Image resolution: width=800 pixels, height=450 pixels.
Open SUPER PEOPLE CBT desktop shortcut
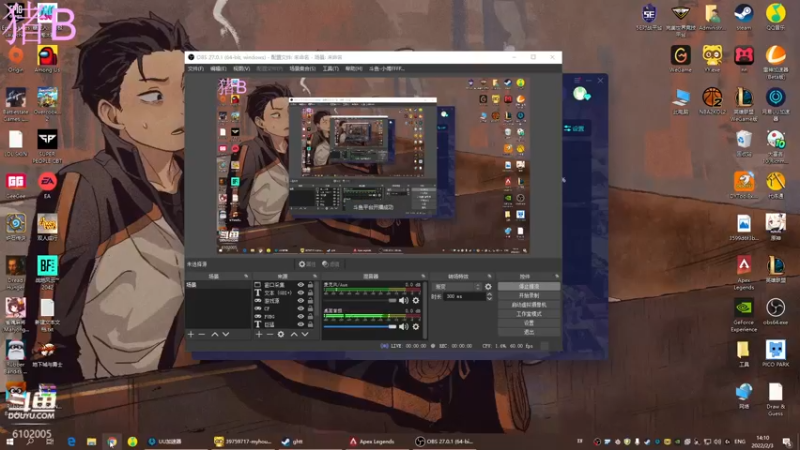[47, 146]
